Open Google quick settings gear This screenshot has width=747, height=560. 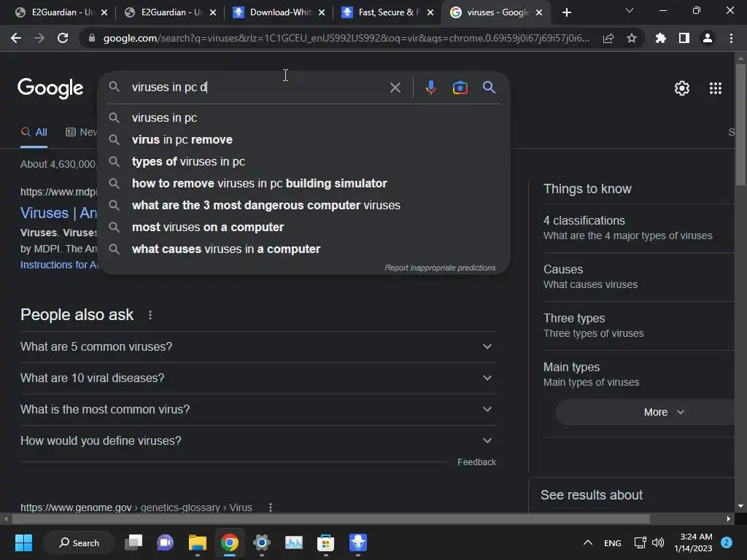point(682,88)
